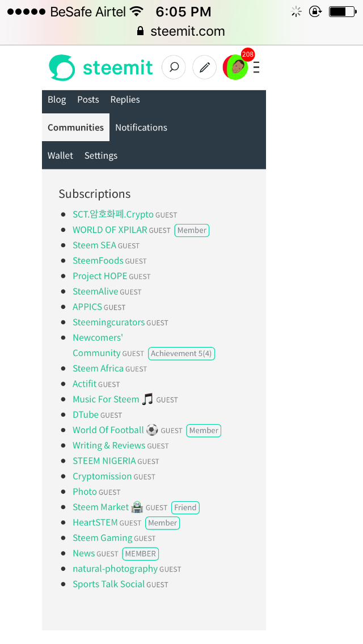363x644 pixels.
Task: Switch to the Posts tab
Action: (x=88, y=99)
